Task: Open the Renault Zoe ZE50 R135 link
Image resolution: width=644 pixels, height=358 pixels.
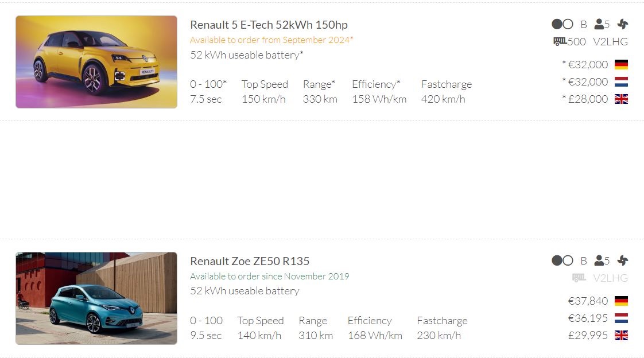Action: click(x=250, y=261)
